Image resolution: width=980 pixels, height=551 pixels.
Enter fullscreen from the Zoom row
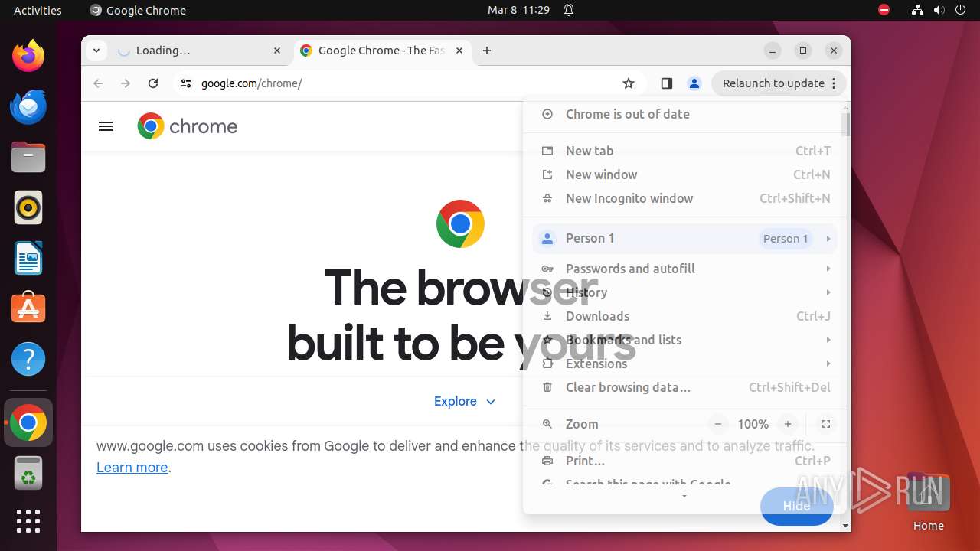(x=825, y=424)
